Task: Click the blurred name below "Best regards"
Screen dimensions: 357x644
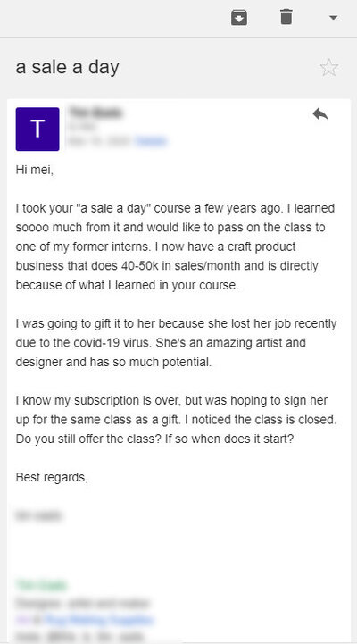Action: [x=38, y=516]
